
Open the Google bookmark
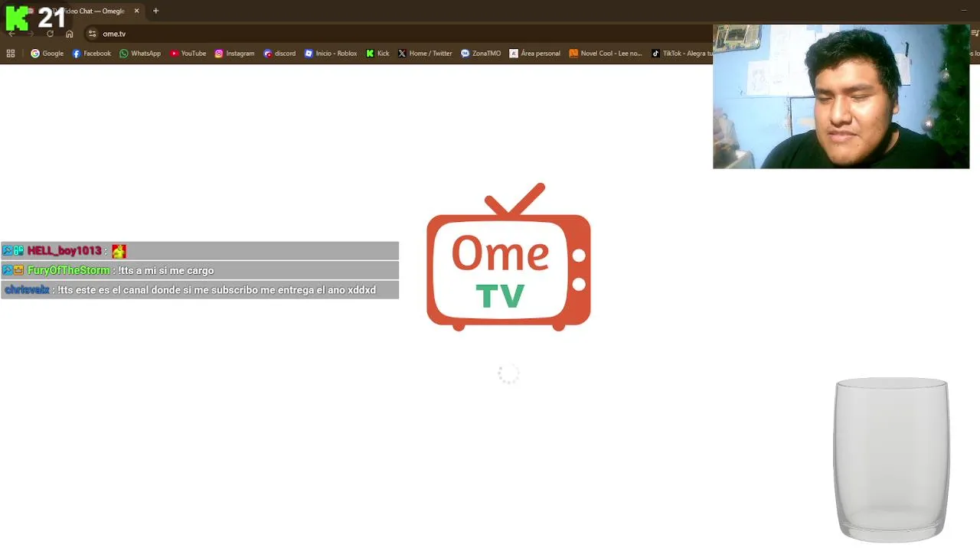(x=47, y=54)
